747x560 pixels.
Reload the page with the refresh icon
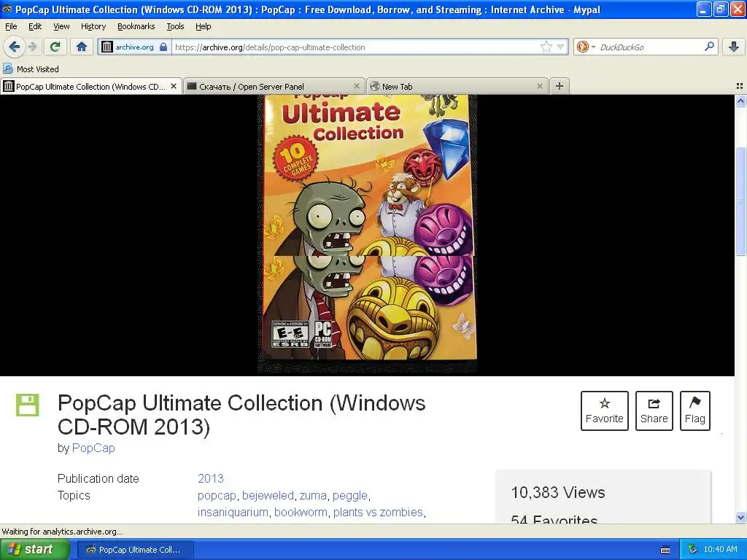pyautogui.click(x=55, y=47)
